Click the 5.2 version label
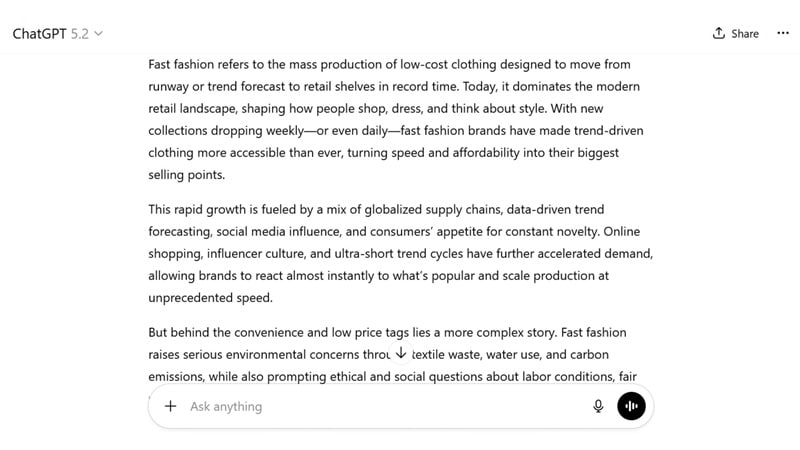This screenshot has height=450, width=800. [x=80, y=33]
